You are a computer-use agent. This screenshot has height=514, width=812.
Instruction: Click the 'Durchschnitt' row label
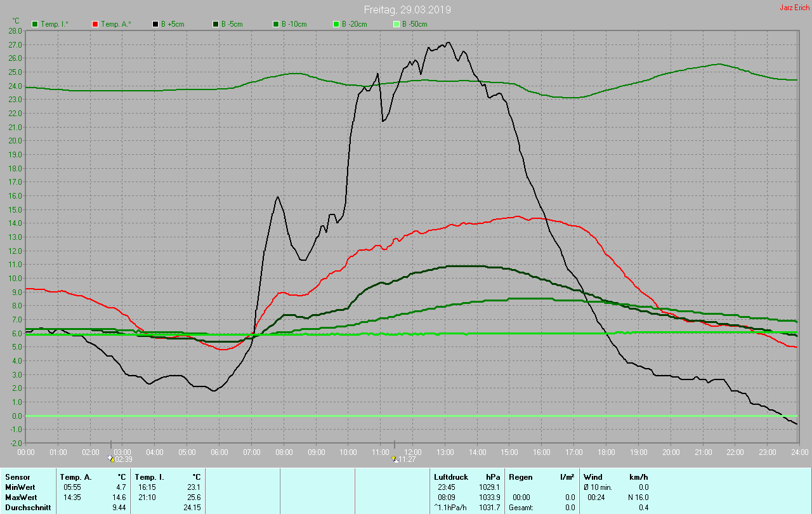pyautogui.click(x=28, y=507)
